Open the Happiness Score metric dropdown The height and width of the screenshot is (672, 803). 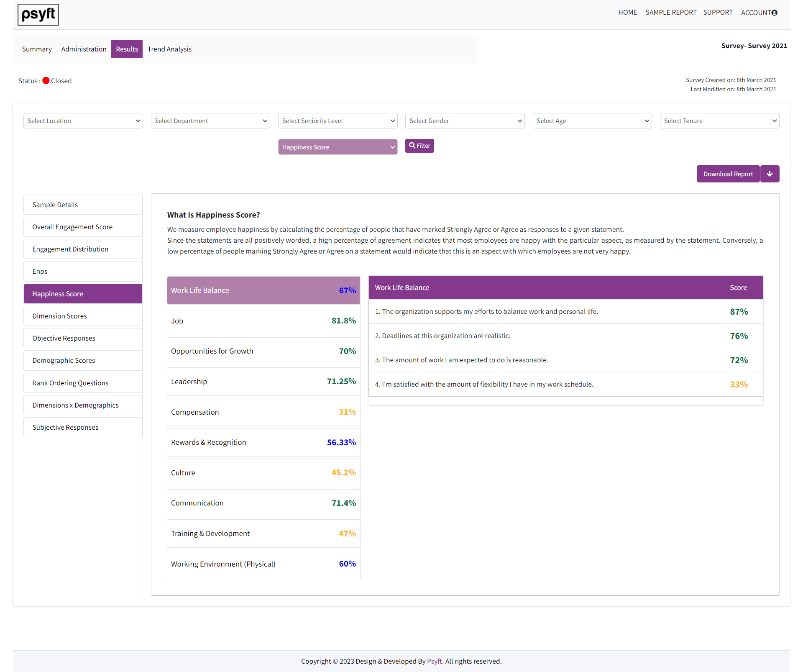(338, 147)
